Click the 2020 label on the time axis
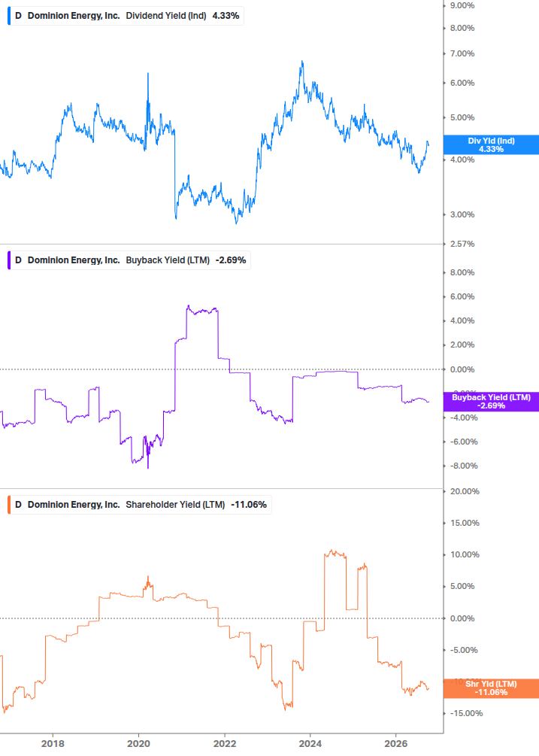This screenshot has height=756, width=539. (x=138, y=743)
